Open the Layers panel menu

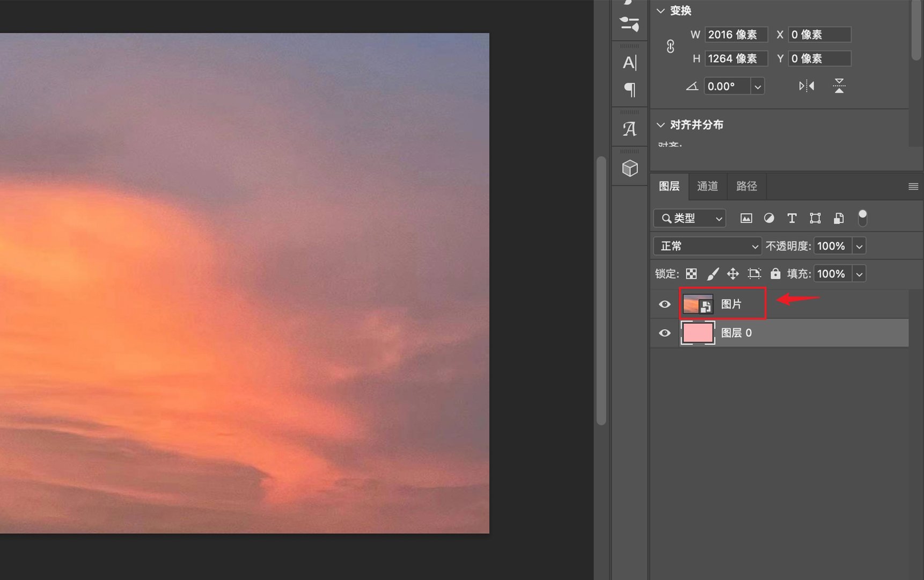coord(913,186)
